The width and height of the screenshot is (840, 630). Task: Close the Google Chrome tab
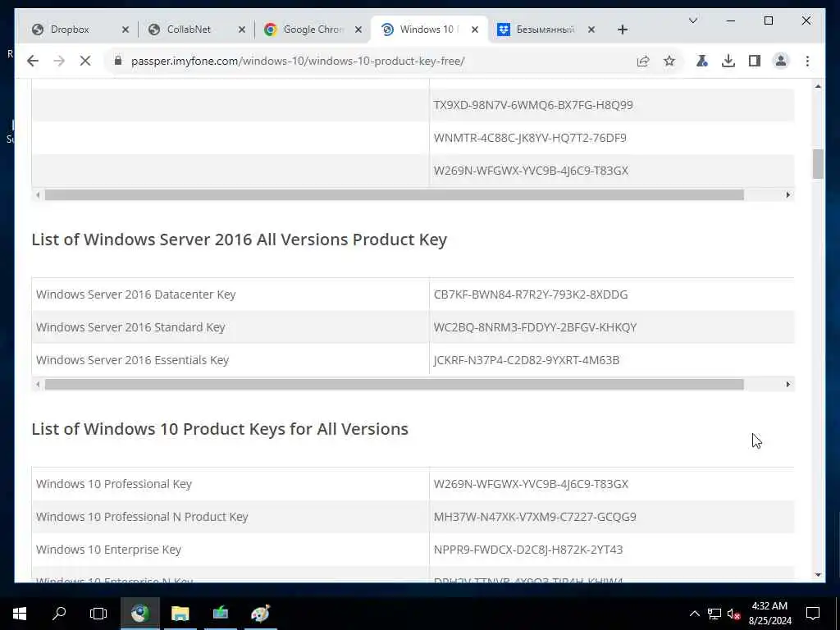click(x=358, y=30)
